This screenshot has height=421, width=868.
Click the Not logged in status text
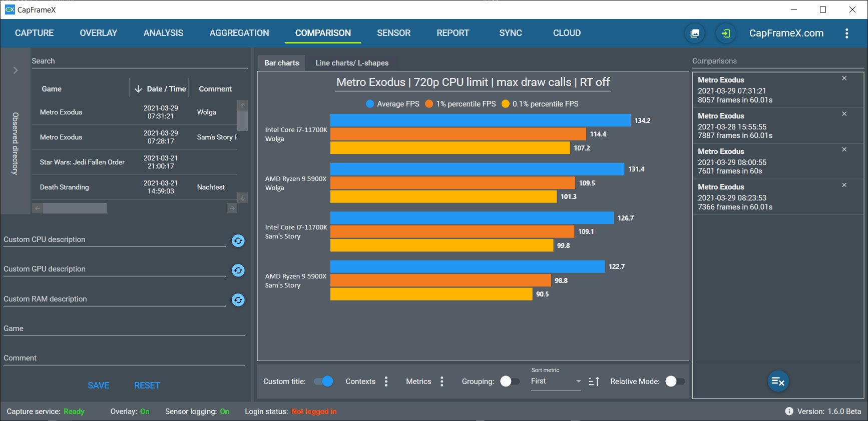(314, 411)
